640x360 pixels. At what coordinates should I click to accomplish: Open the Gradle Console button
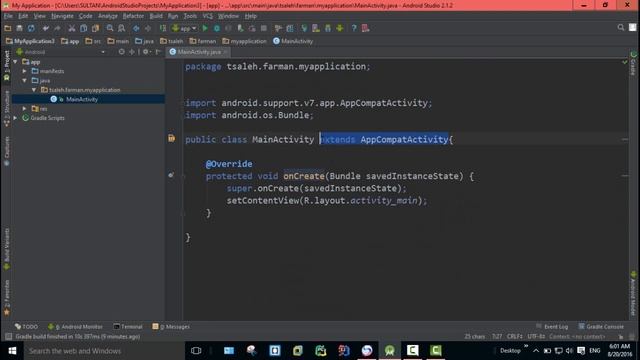(x=601, y=327)
